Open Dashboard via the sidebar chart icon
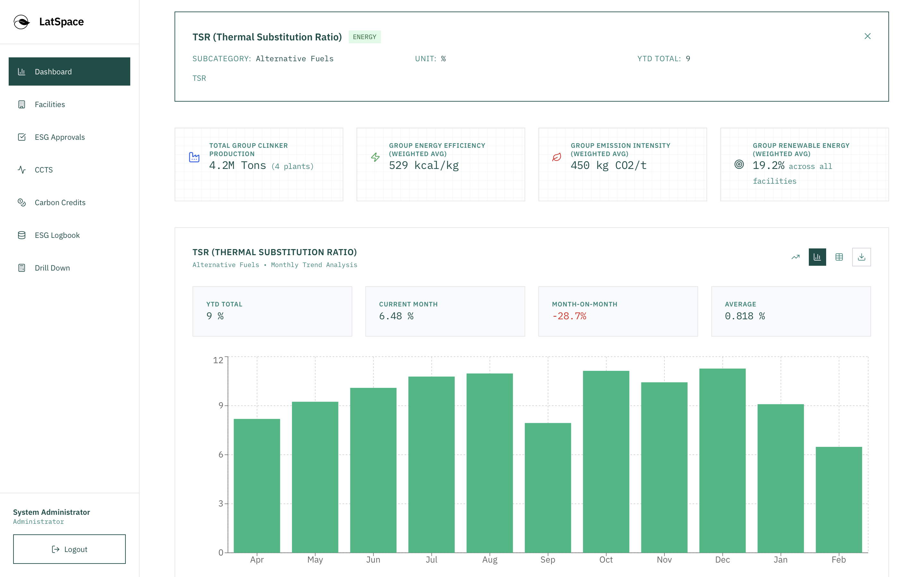924x577 pixels. click(22, 71)
